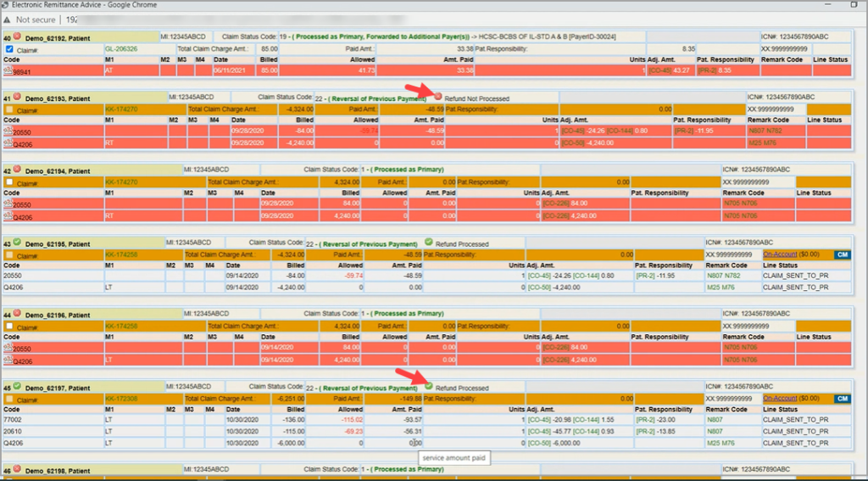The height and width of the screenshot is (481, 868).
Task: Click Refund Processed green icon on claim 45
Action: point(428,387)
